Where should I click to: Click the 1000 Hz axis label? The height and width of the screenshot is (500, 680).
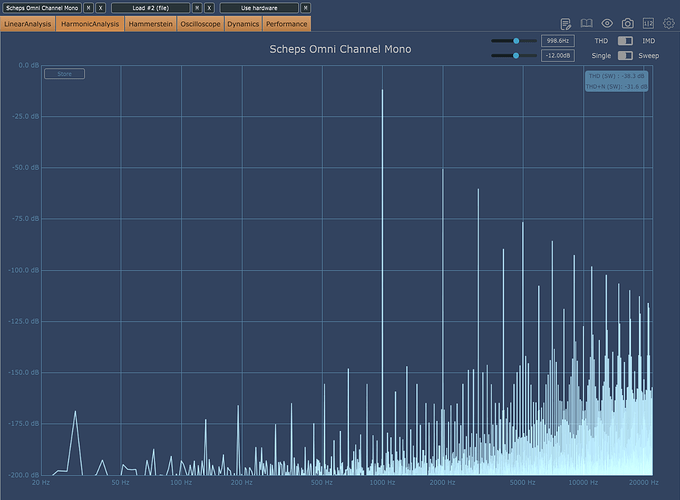pyautogui.click(x=382, y=482)
